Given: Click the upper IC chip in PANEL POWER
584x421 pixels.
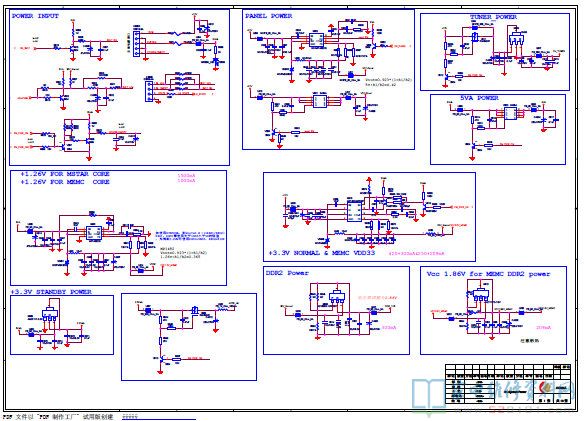Looking at the screenshot, I should point(317,39).
